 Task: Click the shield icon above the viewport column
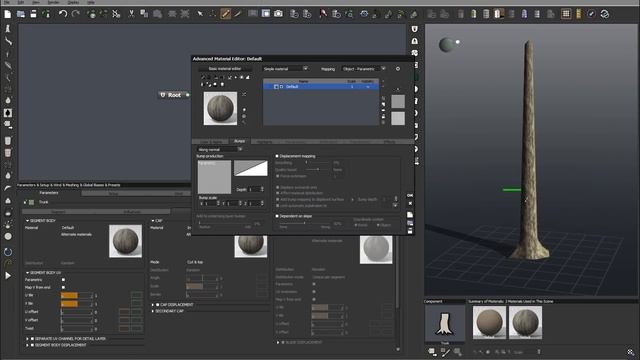415,29
